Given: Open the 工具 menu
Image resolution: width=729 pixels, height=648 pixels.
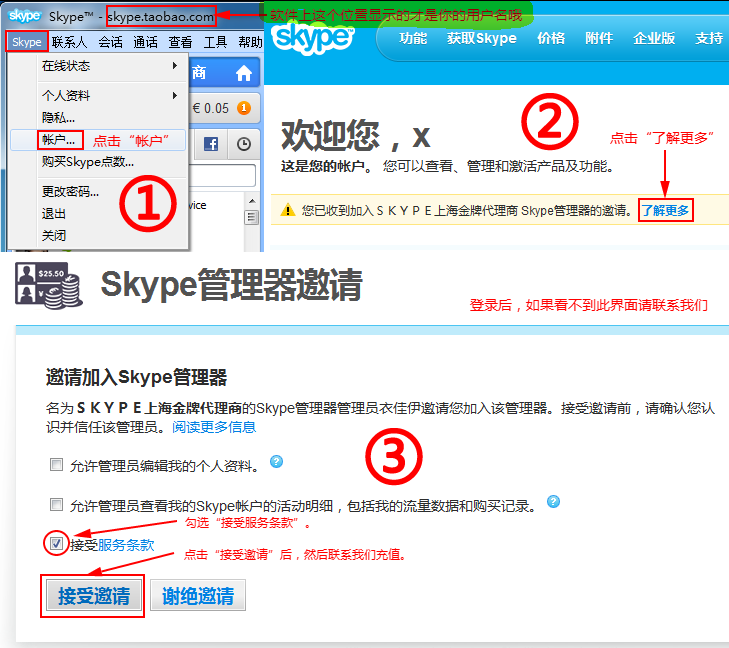Looking at the screenshot, I should coord(215,42).
